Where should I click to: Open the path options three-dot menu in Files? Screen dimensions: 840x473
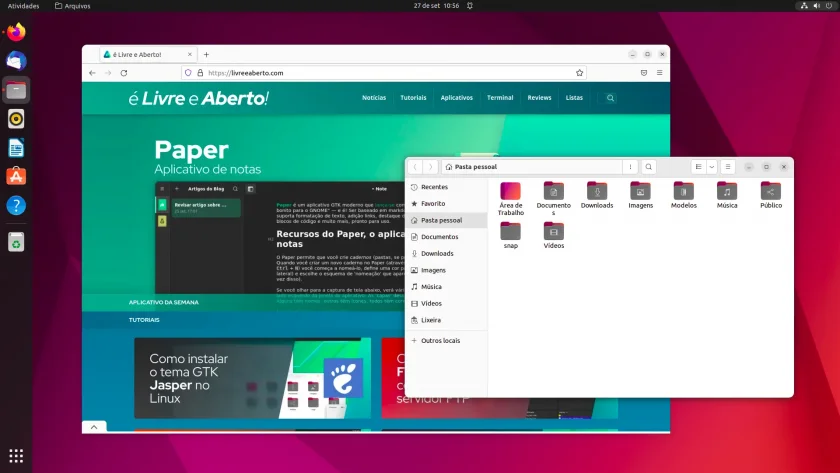point(630,167)
